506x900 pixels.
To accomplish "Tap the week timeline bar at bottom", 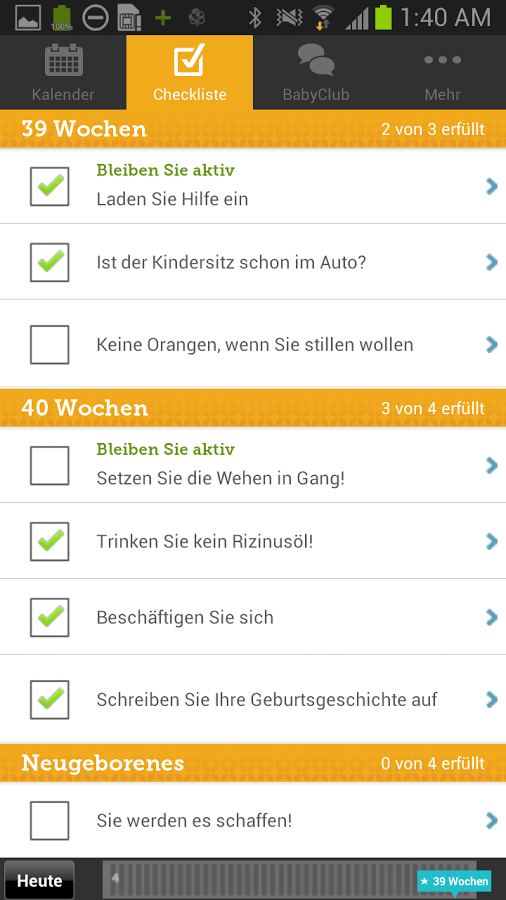I will pos(290,879).
